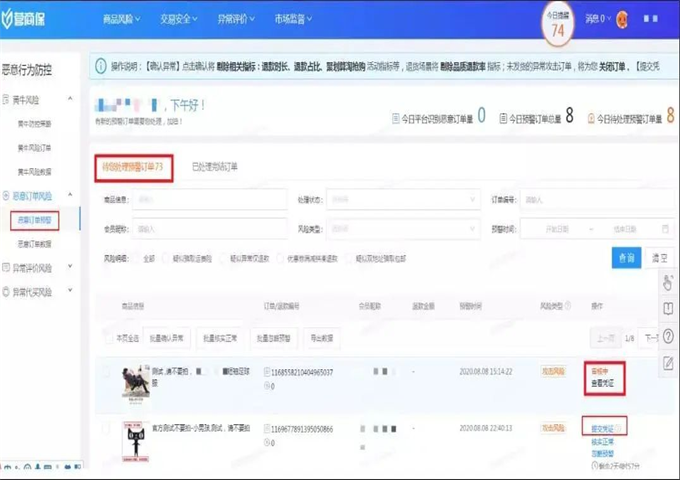Open the 市场监管 top menu
Screen dimensions: 680x480
[293, 19]
